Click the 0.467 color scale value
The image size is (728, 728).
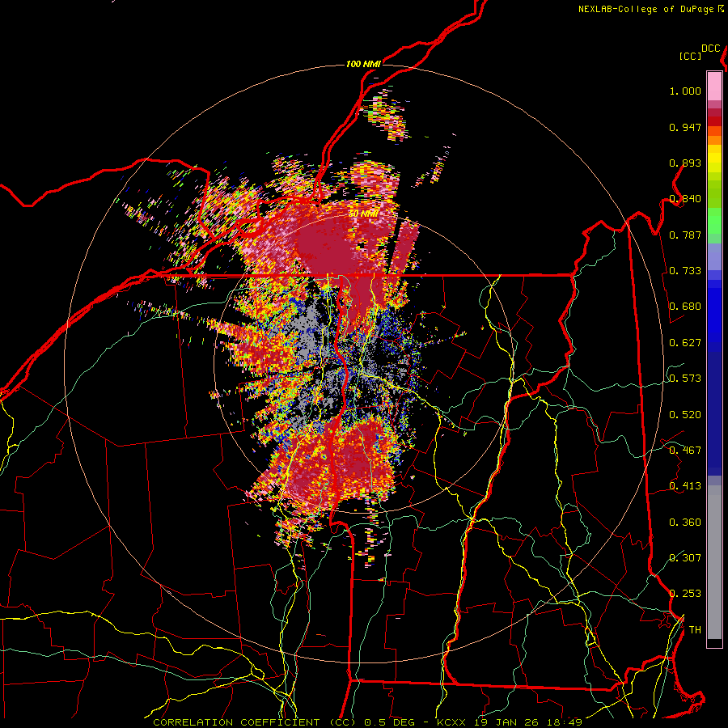pos(685,450)
